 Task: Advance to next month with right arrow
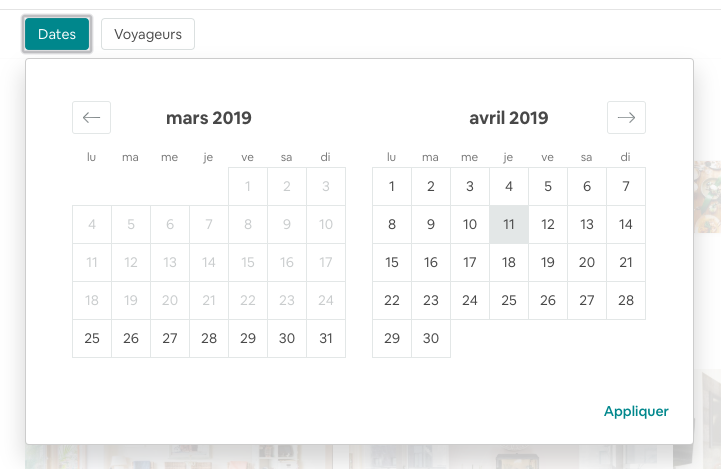coord(626,118)
